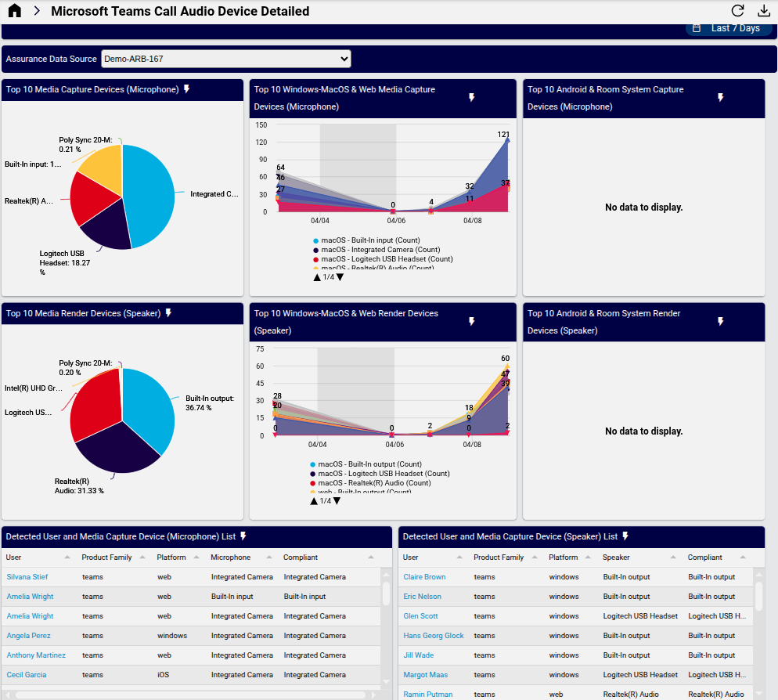Sort microphone list by User column
Viewport: 778px width, 700px height.
point(38,557)
